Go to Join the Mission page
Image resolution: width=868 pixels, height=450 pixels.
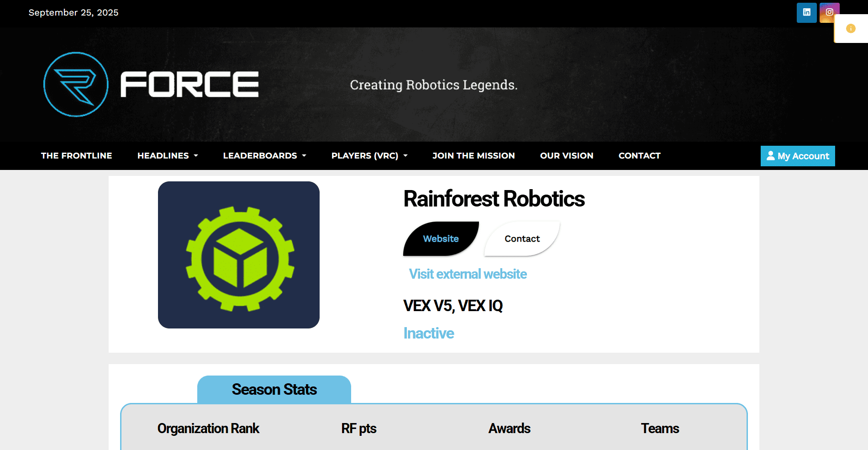pyautogui.click(x=473, y=156)
